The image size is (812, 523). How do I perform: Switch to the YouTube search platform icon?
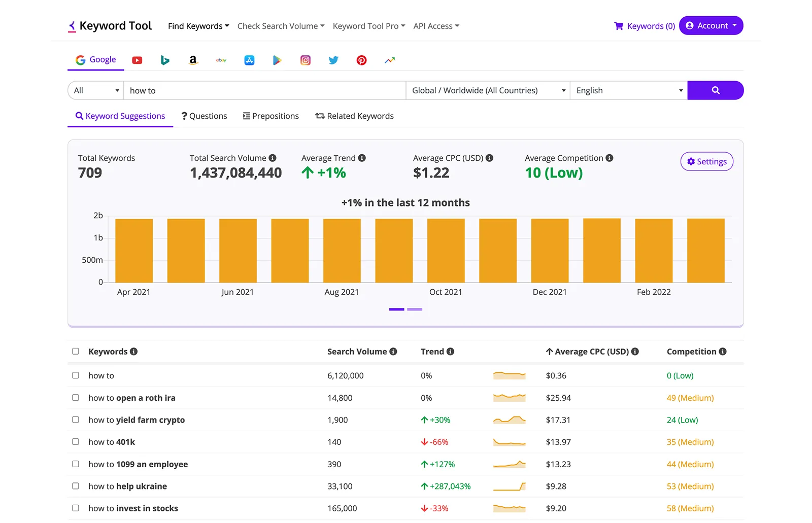(137, 60)
